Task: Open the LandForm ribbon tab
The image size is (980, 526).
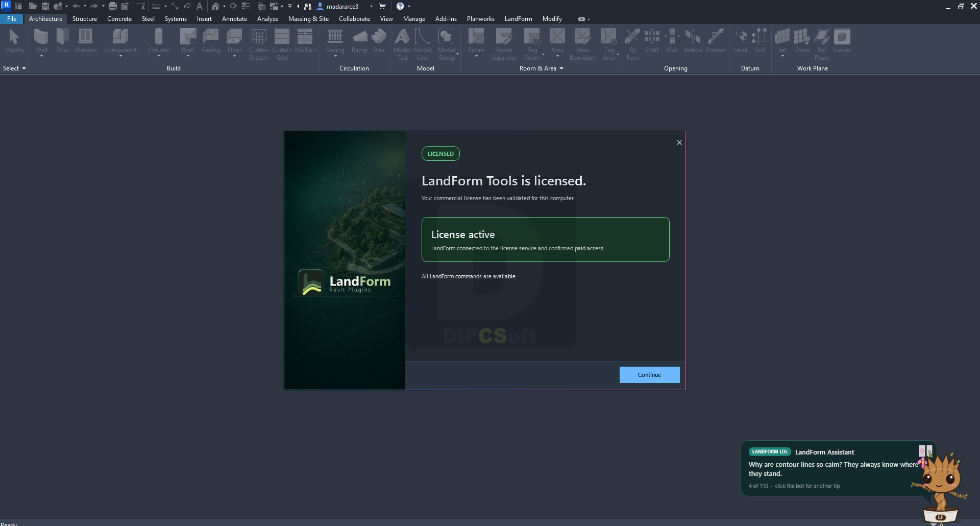Action: point(518,19)
